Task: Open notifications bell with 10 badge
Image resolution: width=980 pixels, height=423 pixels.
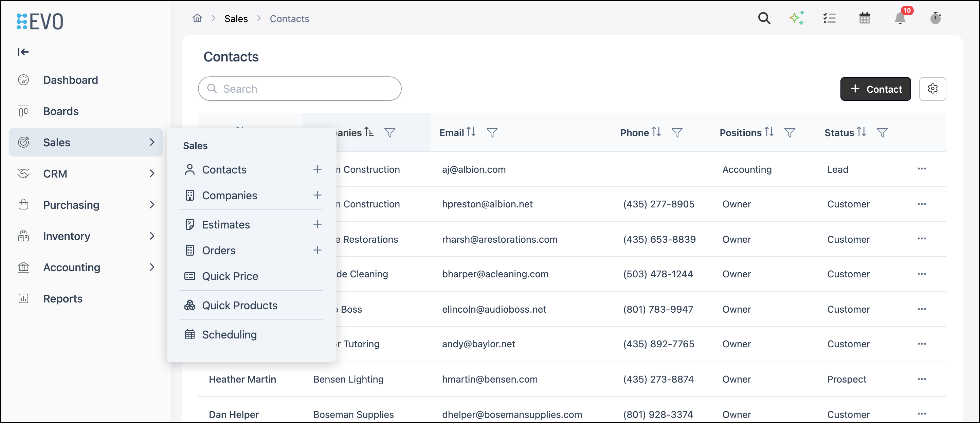Action: pos(900,18)
